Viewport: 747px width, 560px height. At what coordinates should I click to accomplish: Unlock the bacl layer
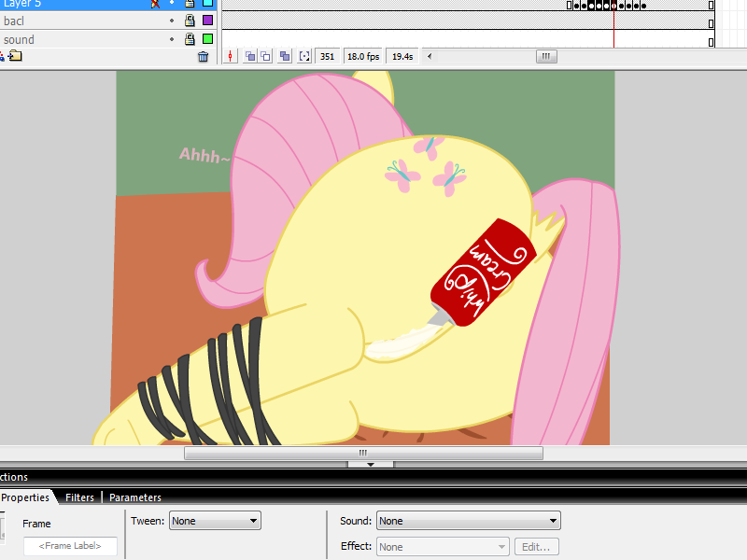click(190, 21)
